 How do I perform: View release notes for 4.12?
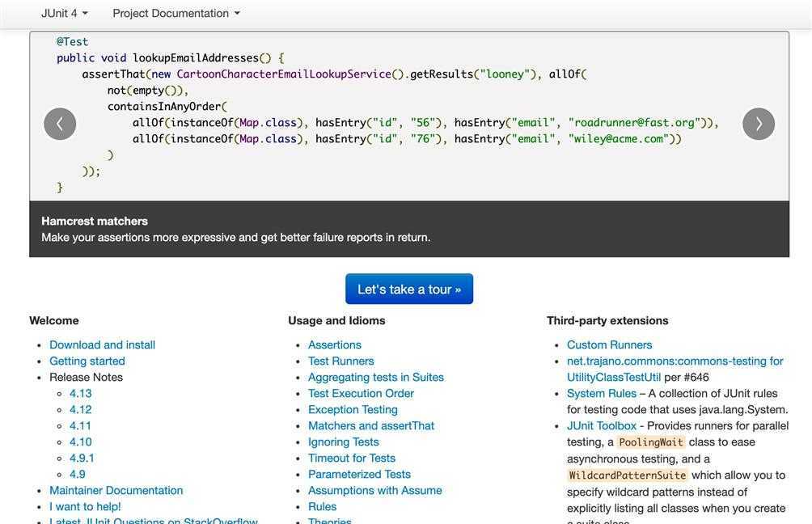point(80,409)
